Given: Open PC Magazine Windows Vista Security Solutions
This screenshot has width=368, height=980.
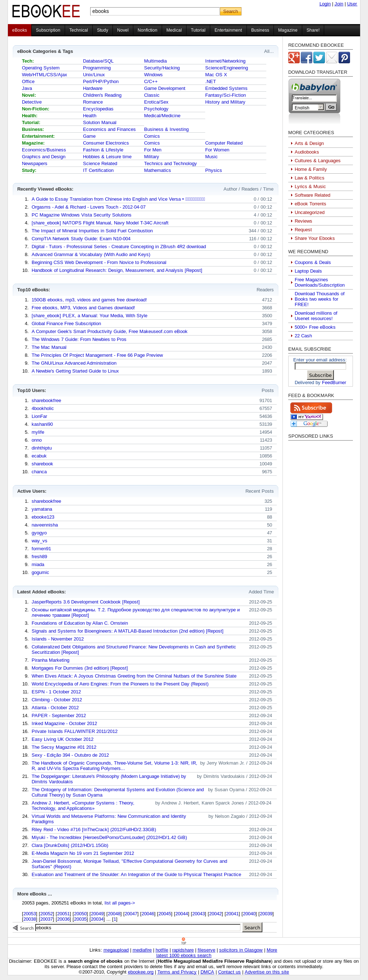Looking at the screenshot, I should (81, 215).
